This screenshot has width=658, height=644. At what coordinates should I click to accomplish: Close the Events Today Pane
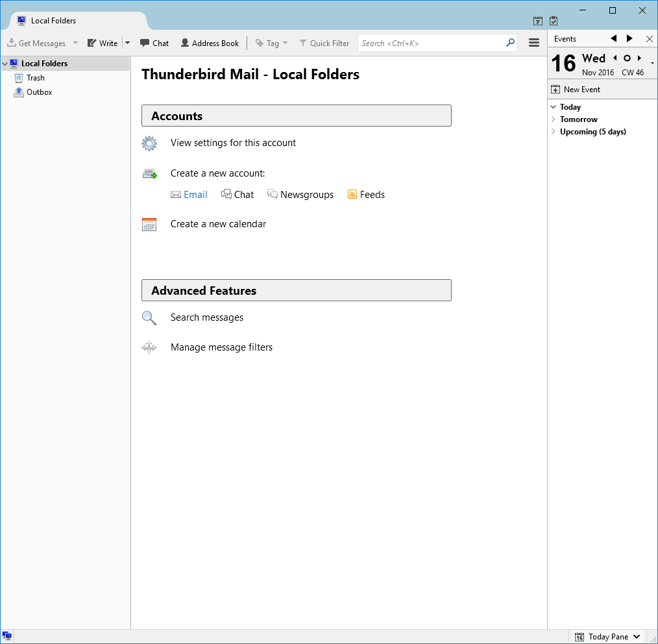coord(649,39)
